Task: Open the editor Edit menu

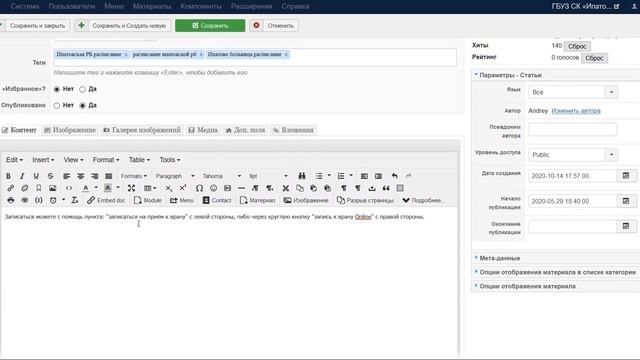Action: [x=14, y=160]
